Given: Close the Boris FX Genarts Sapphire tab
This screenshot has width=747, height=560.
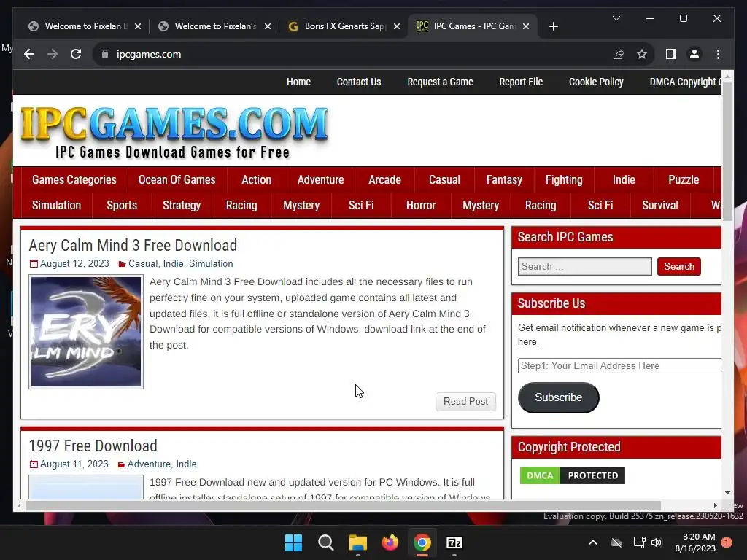Looking at the screenshot, I should 397,26.
